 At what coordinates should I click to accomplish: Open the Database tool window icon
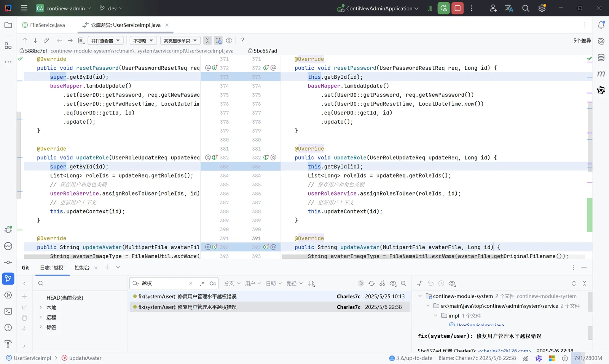pos(601,58)
